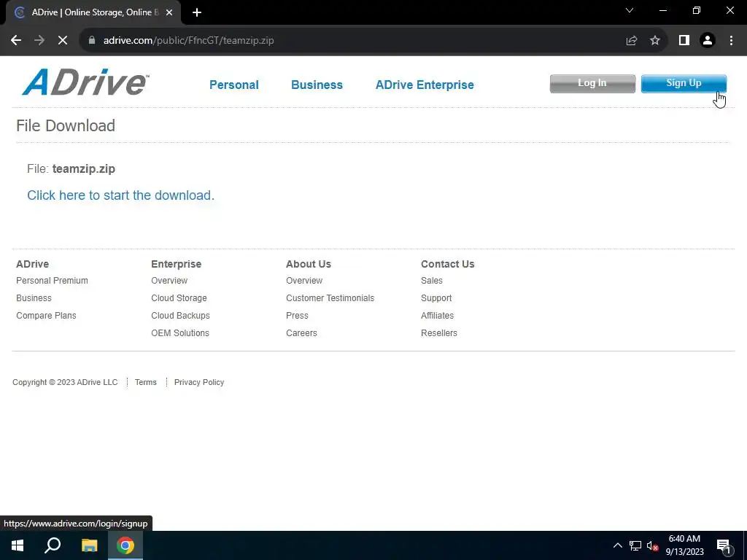The height and width of the screenshot is (560, 747).
Task: Open OEM Solutions link
Action: pos(180,333)
